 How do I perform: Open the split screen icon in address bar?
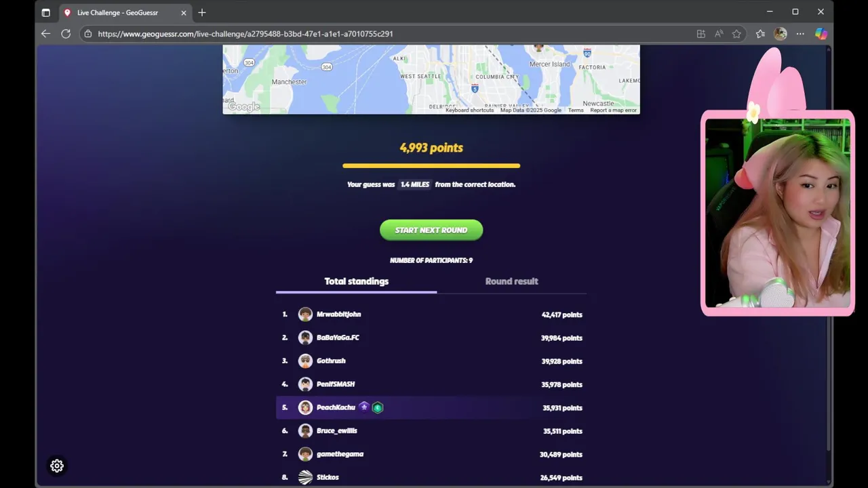(x=701, y=34)
